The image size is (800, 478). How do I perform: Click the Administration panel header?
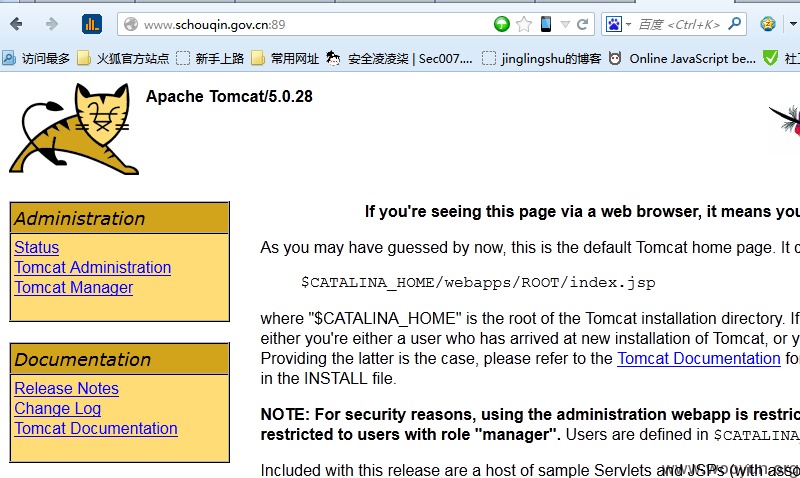(x=120, y=218)
